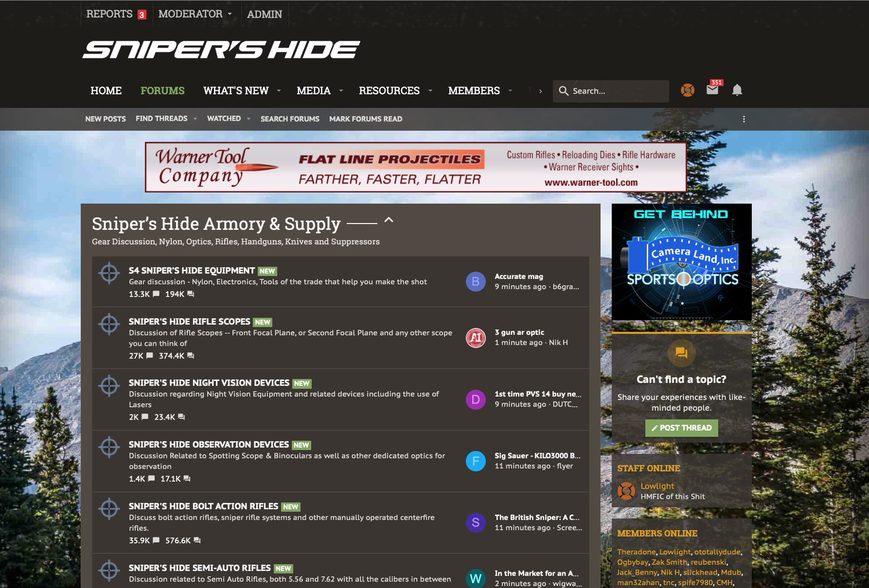This screenshot has height=588, width=869.
Task: Click the red reports count badge 3
Action: (x=142, y=15)
